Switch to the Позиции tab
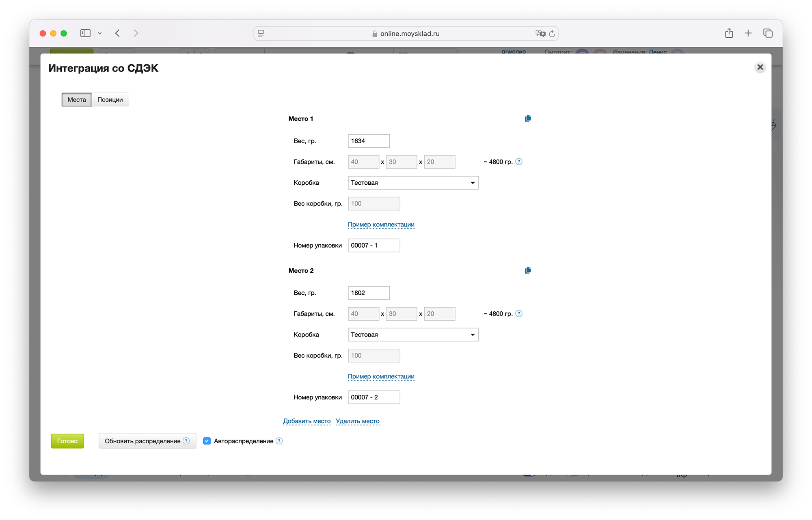Screen dimensions: 812x520 (110, 99)
